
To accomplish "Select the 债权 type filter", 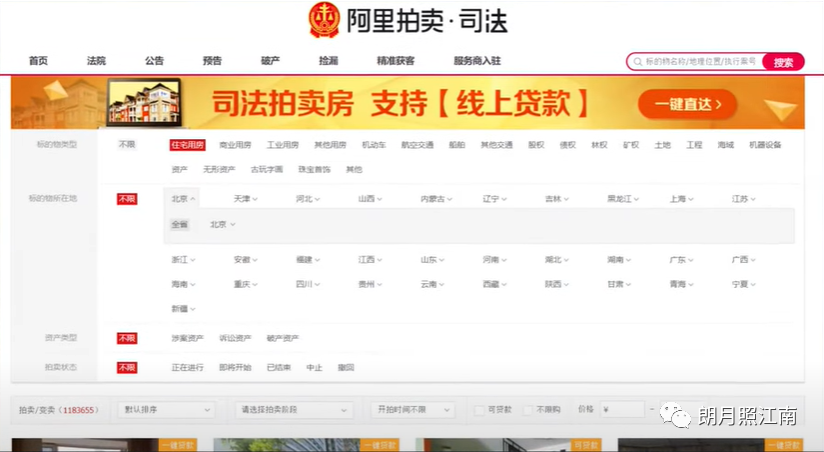I will (x=568, y=145).
